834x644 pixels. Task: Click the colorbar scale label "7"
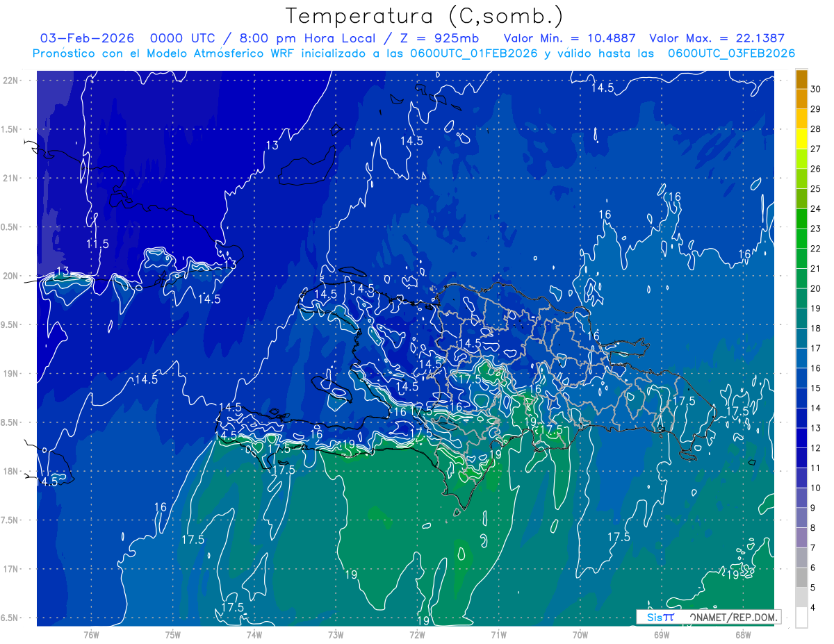pyautogui.click(x=813, y=547)
